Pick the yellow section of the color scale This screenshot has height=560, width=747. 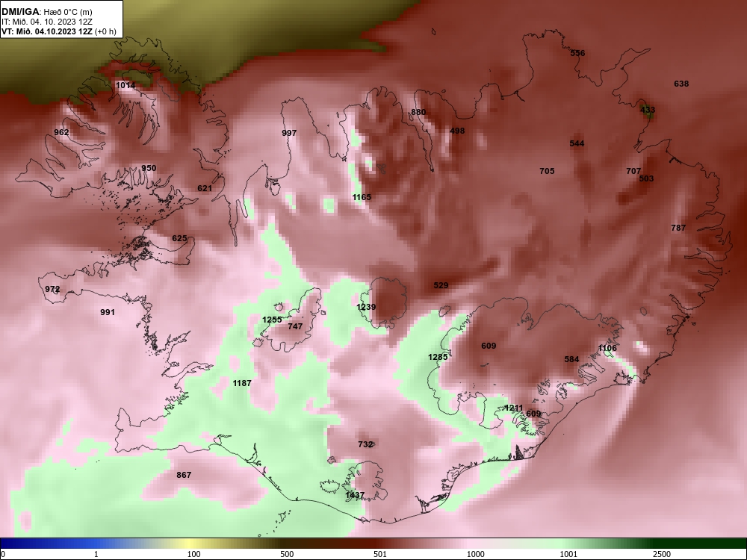pyautogui.click(x=188, y=544)
